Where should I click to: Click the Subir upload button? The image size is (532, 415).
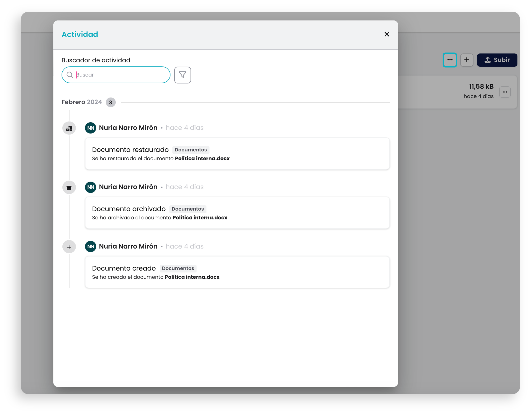[497, 60]
